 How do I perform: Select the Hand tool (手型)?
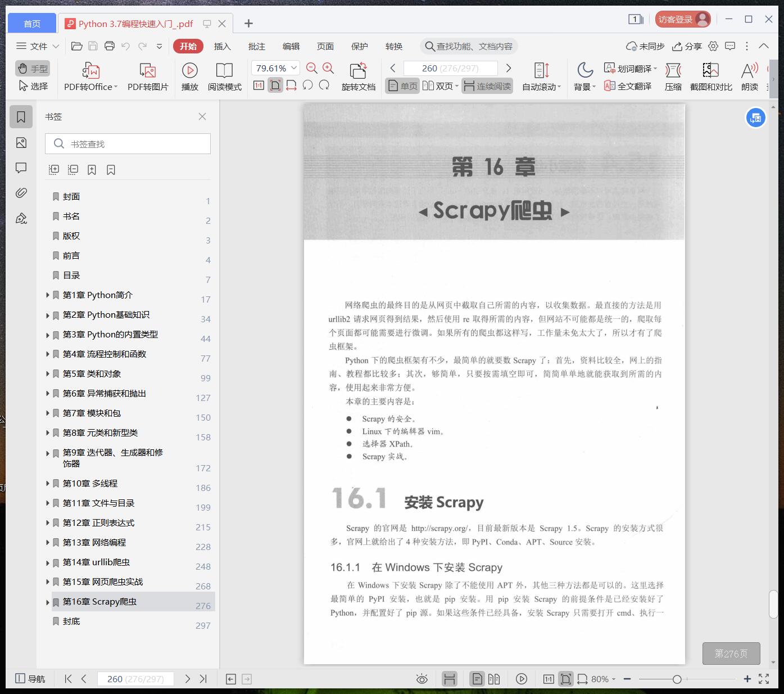coord(33,69)
